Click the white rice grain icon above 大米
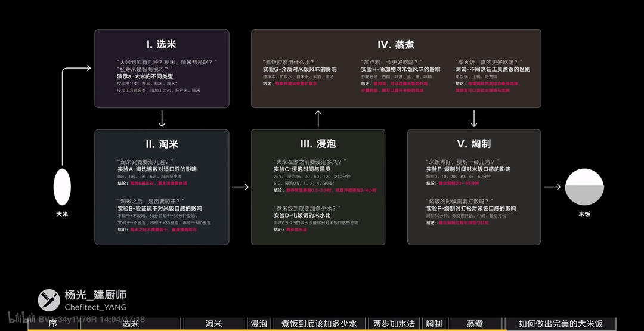Image resolution: width=644 pixels, height=331 pixels. coord(62,187)
